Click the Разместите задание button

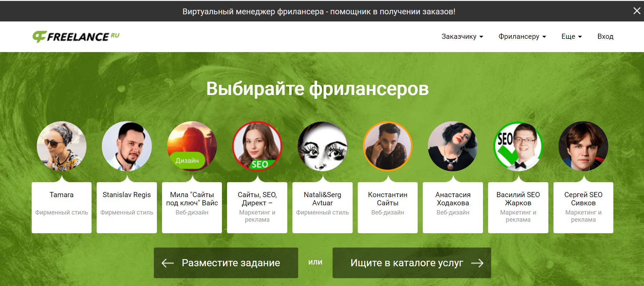(x=226, y=263)
